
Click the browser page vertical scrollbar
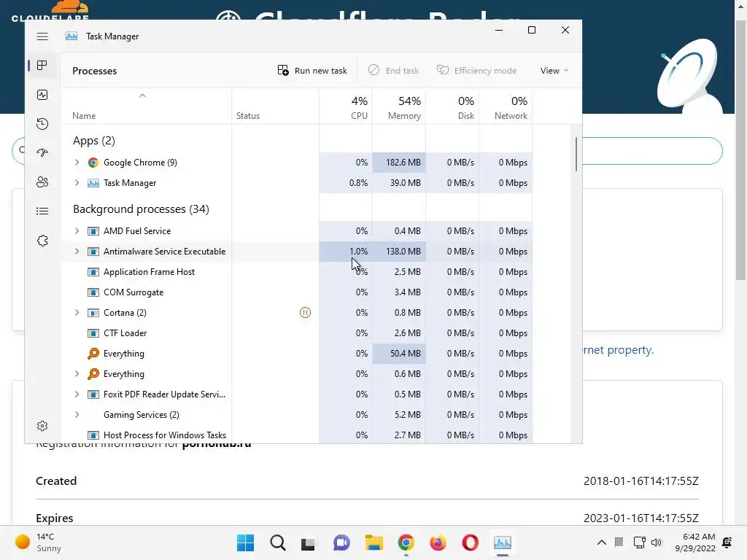click(741, 150)
